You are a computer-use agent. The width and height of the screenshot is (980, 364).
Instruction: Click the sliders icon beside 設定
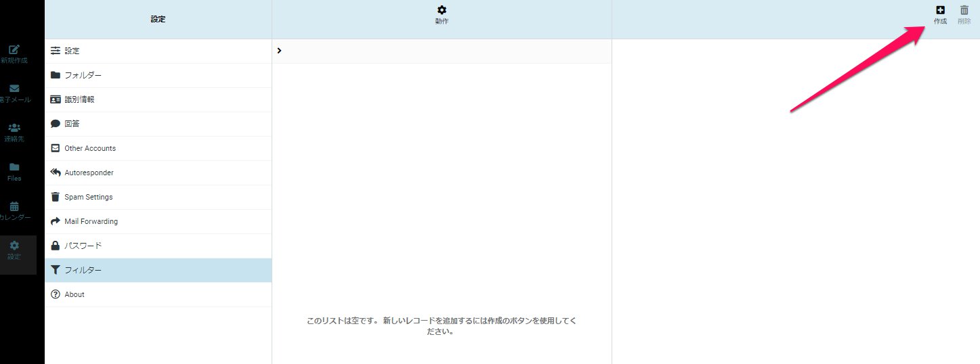(56, 51)
